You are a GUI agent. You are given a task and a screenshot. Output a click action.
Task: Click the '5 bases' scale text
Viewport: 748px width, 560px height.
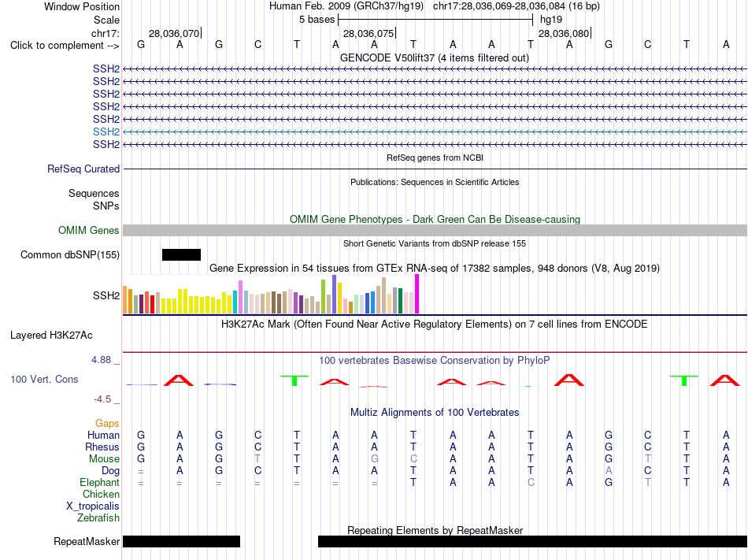(317, 20)
